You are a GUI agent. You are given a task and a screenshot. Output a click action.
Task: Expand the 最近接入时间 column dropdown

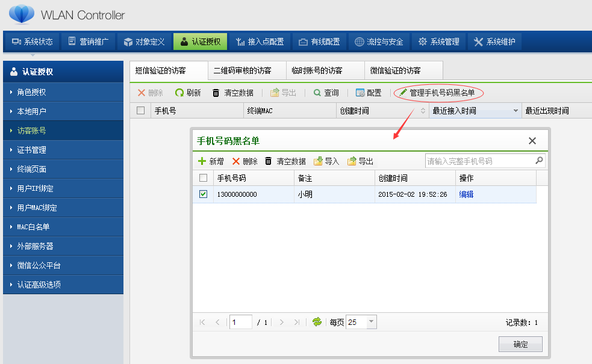click(x=516, y=110)
